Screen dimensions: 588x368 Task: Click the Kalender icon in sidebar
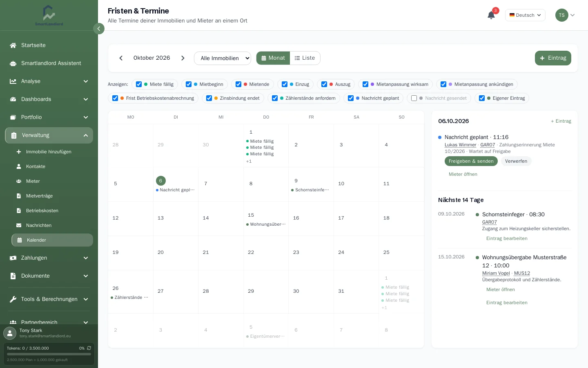point(20,240)
